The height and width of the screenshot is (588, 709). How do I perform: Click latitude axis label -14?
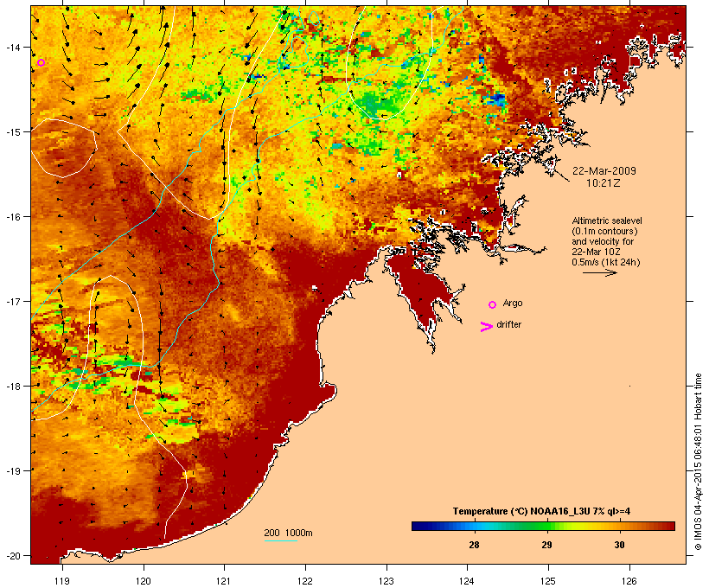click(11, 47)
